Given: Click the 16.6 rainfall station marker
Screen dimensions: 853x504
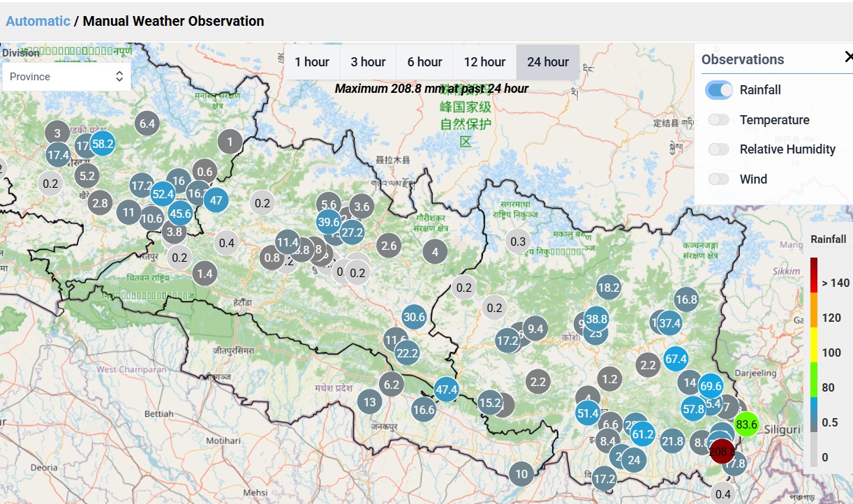Looking at the screenshot, I should [x=424, y=410].
